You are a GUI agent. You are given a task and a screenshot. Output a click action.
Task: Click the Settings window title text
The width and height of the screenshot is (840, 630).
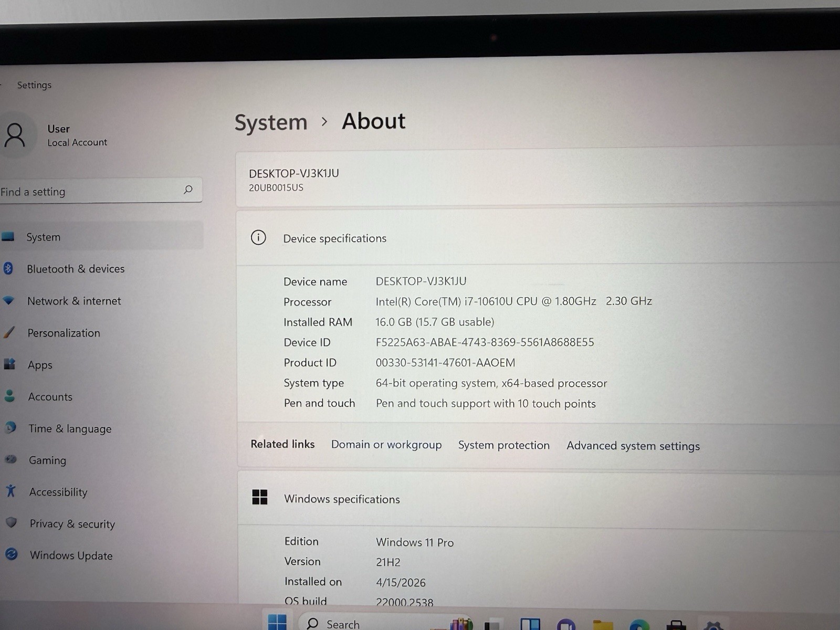[34, 85]
